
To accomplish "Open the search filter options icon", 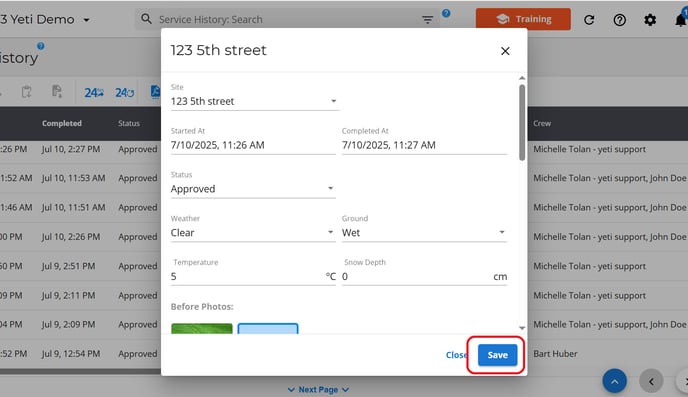I will click(427, 20).
